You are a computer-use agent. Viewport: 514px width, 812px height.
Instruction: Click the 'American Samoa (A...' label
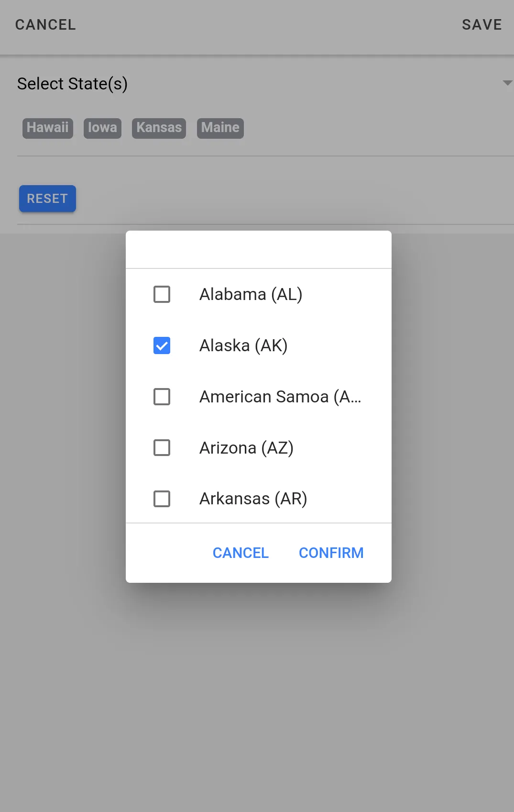point(281,397)
